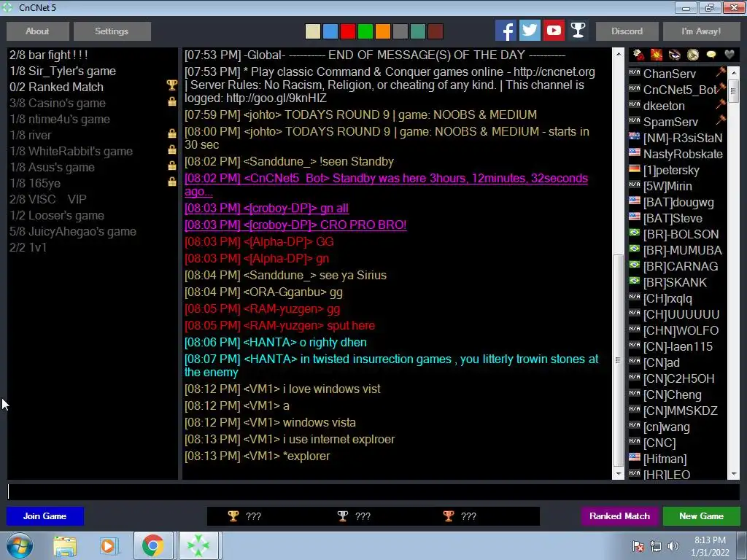The height and width of the screenshot is (560, 747).
Task: Click the CnCNet5_Bot Standby message link
Action: (387, 184)
